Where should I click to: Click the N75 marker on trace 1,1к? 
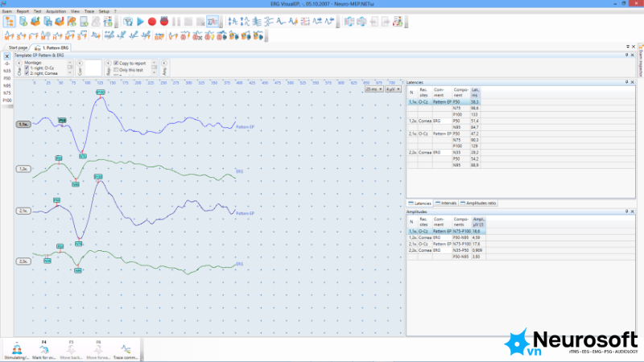click(83, 156)
